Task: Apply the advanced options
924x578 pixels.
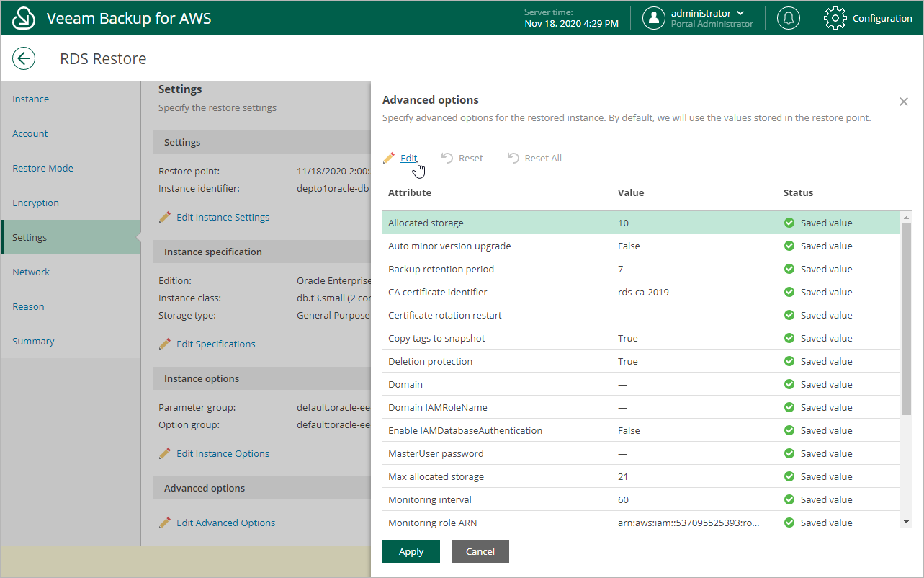Action: pos(411,551)
